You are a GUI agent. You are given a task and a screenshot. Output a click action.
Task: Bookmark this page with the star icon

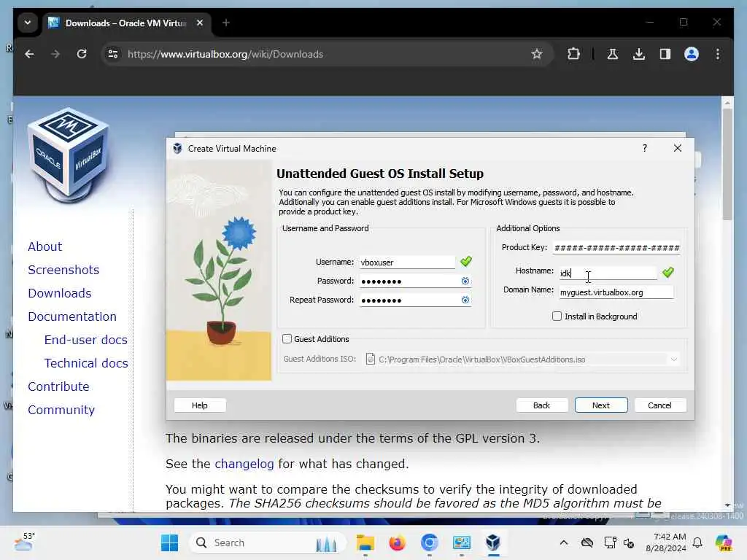[537, 54]
